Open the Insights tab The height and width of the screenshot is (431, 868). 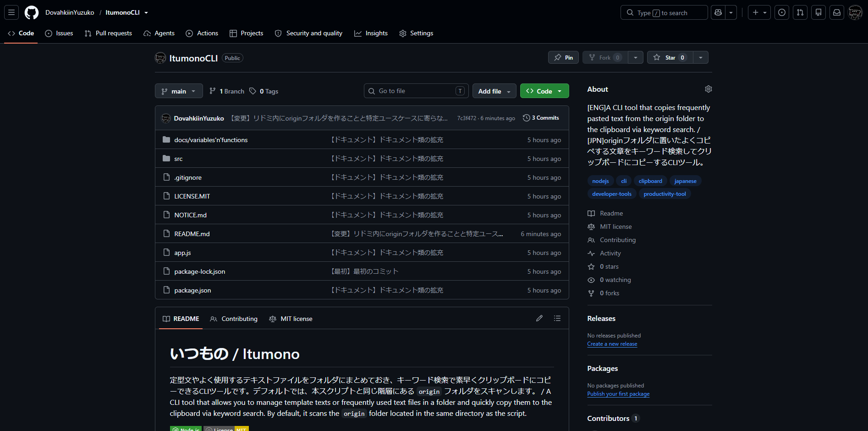pyautogui.click(x=371, y=33)
